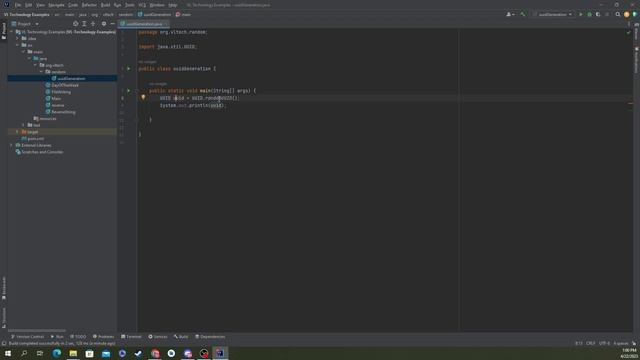Viewport: 640px width, 360px height.
Task: Open the Terminal tool window
Action: pos(131,337)
